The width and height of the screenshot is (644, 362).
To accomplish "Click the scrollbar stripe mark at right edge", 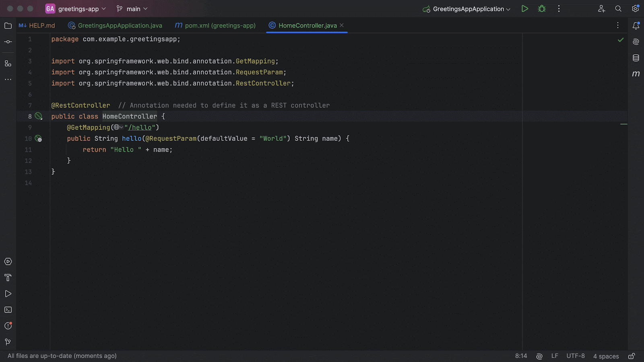I will tap(624, 124).
